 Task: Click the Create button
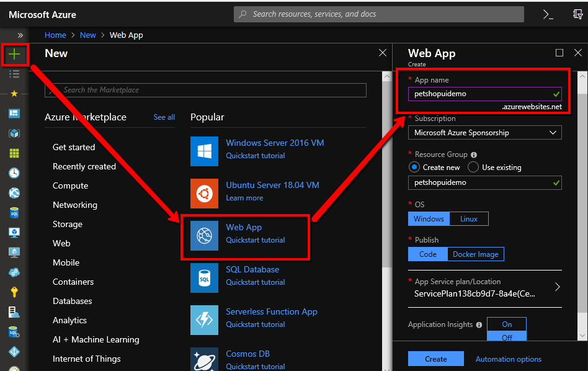point(436,359)
